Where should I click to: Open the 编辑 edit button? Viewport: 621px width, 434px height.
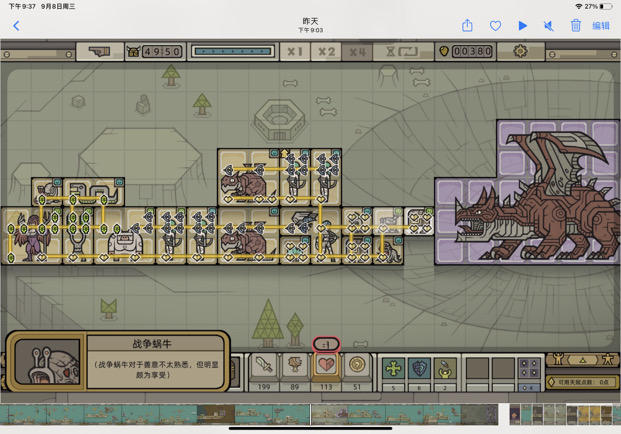(601, 26)
